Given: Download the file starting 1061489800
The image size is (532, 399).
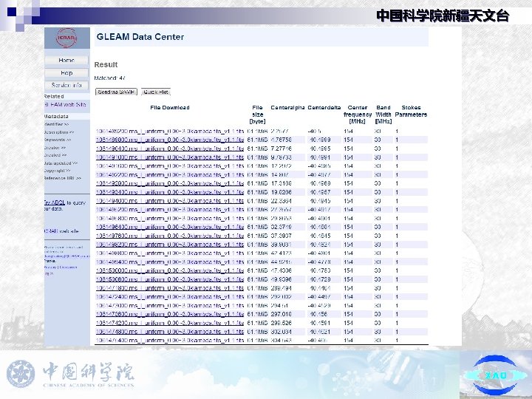Looking at the screenshot, I should point(170,140).
